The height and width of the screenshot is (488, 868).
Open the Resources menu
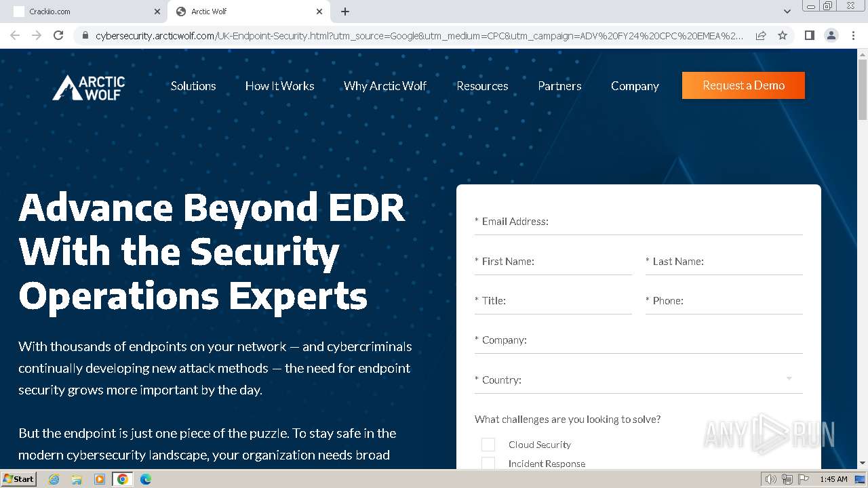[x=482, y=86]
